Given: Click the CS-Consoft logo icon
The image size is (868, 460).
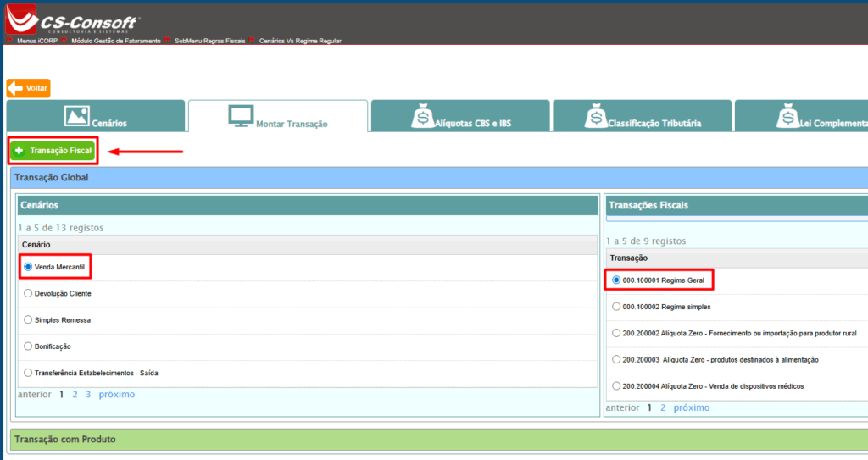Looking at the screenshot, I should [x=20, y=19].
